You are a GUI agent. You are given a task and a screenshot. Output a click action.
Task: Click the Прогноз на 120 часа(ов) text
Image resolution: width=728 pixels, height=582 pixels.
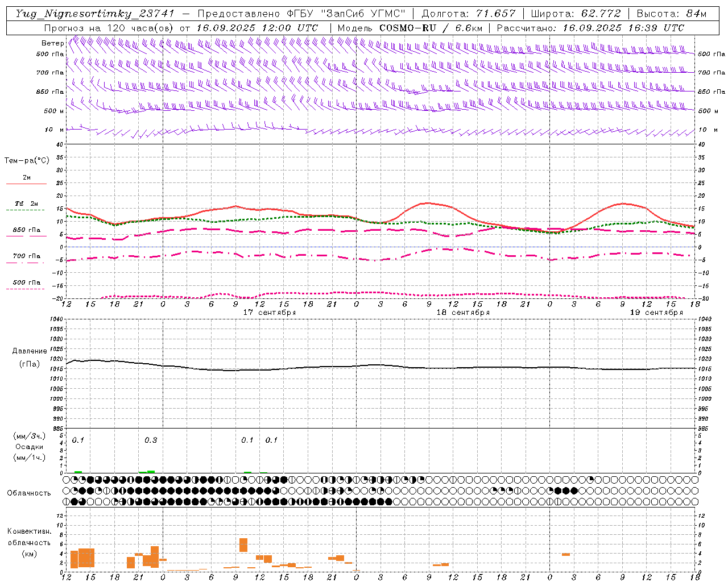[109, 28]
